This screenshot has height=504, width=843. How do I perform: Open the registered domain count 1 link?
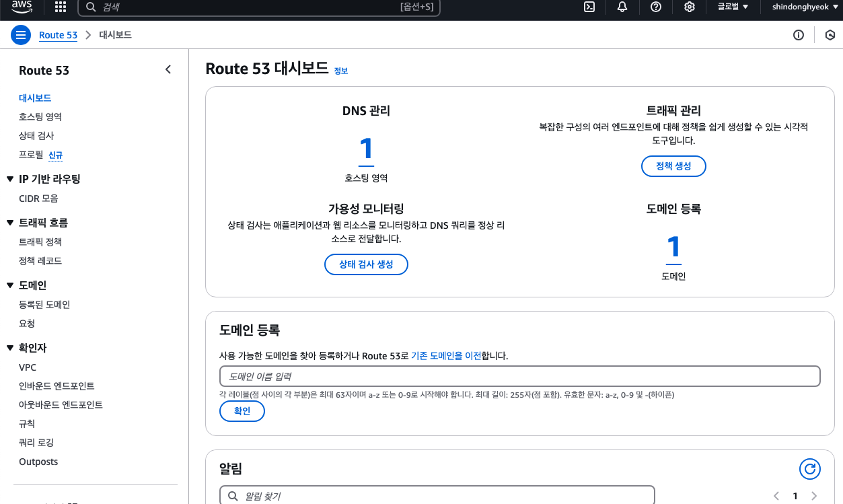coord(673,248)
